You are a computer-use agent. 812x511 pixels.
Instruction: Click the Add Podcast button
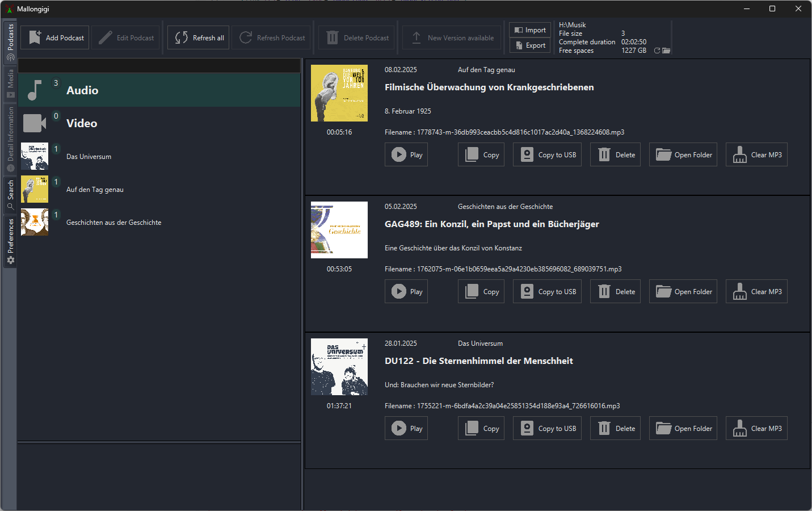click(x=55, y=38)
